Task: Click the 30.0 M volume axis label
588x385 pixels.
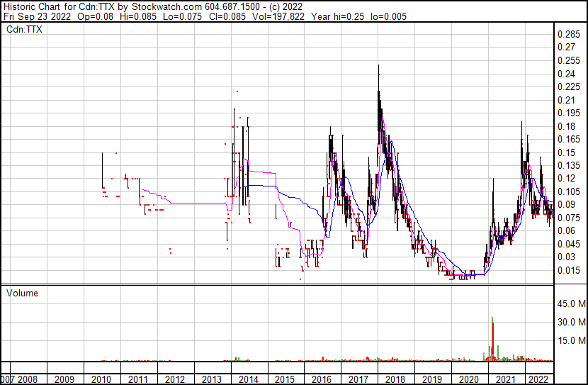Action: click(571, 322)
